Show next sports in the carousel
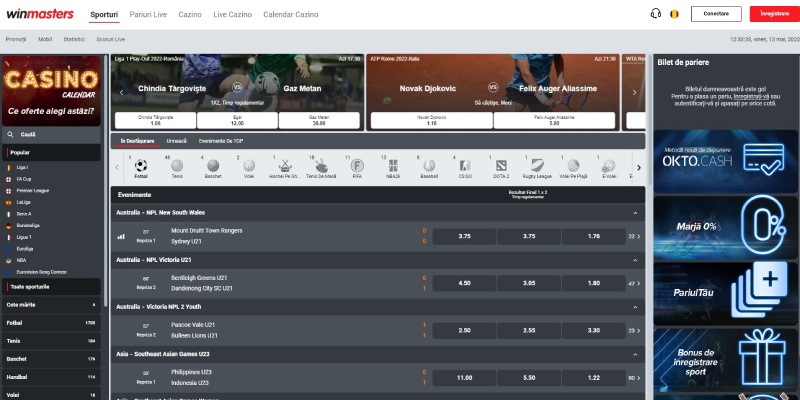This screenshot has width=800, height=400. [x=638, y=167]
